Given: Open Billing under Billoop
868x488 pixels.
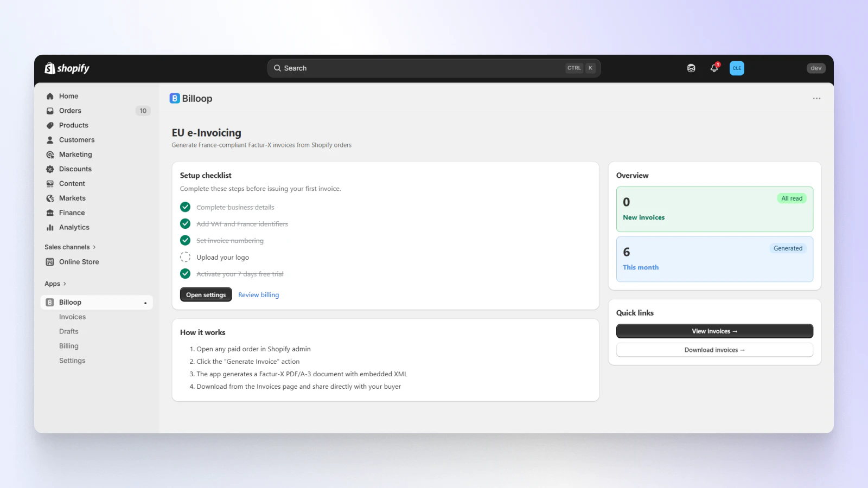Looking at the screenshot, I should [x=69, y=346].
